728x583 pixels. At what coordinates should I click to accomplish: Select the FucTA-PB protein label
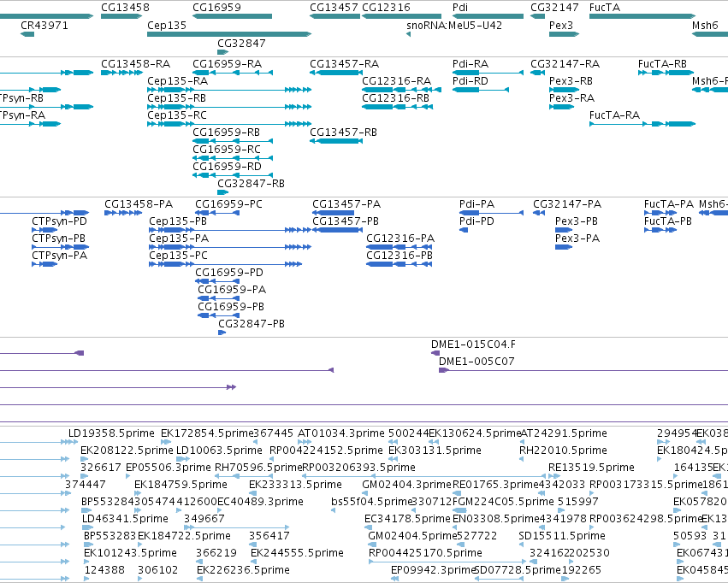coord(667,221)
